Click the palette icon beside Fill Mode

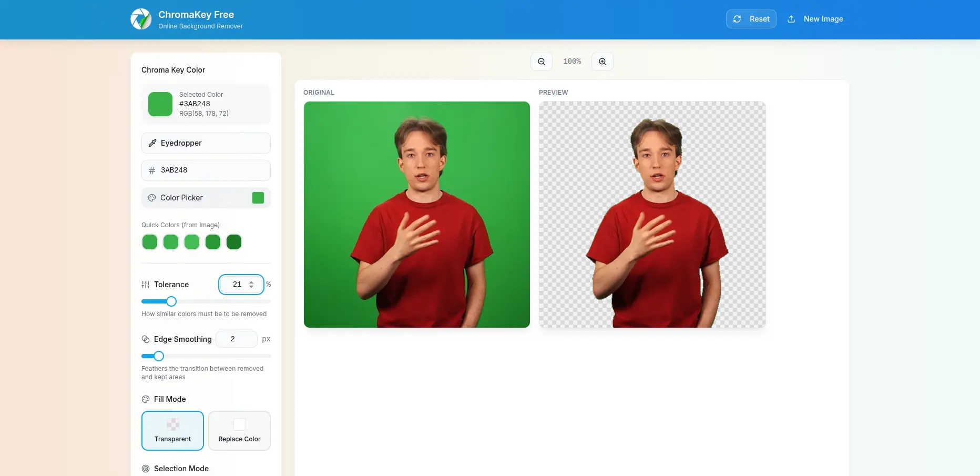(x=145, y=399)
